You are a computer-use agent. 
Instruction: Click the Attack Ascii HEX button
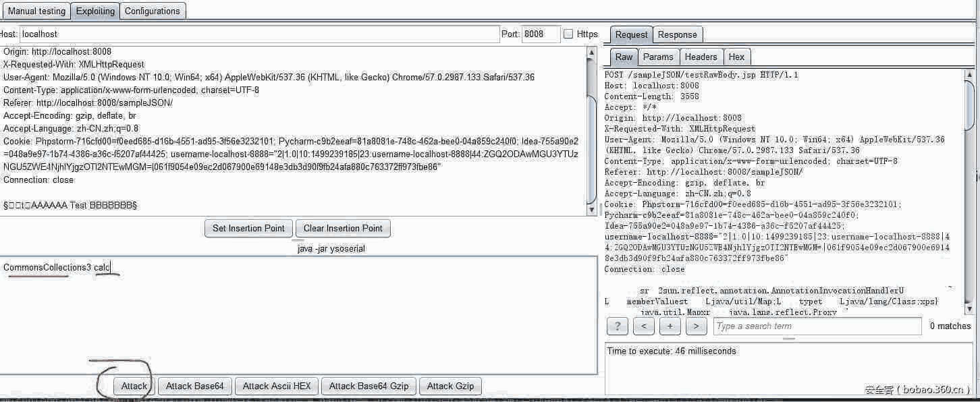(x=276, y=386)
